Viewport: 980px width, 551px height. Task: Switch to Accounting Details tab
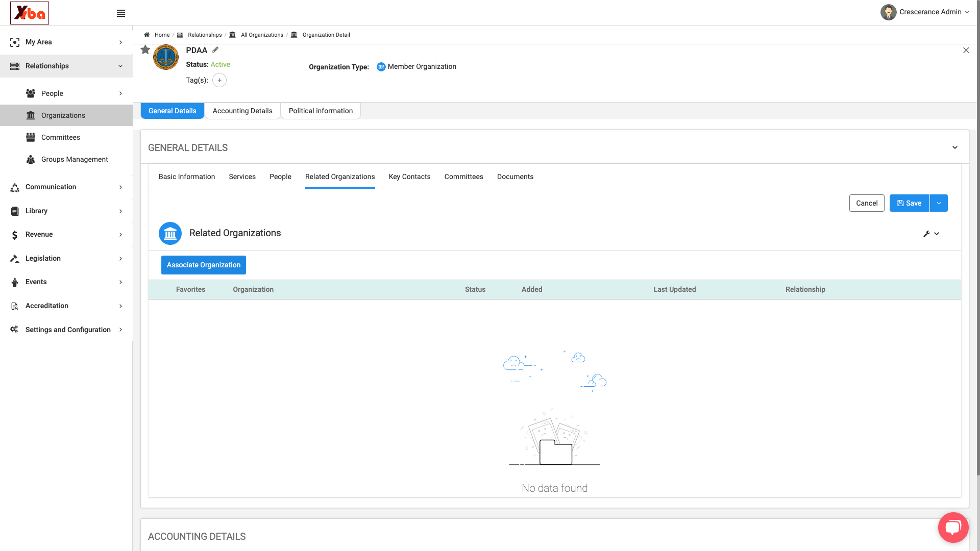click(242, 111)
